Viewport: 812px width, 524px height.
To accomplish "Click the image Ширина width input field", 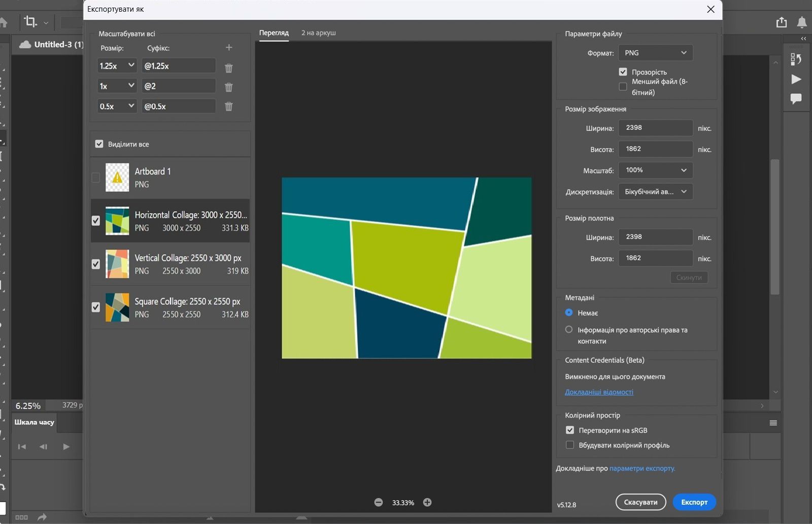I will pos(655,128).
